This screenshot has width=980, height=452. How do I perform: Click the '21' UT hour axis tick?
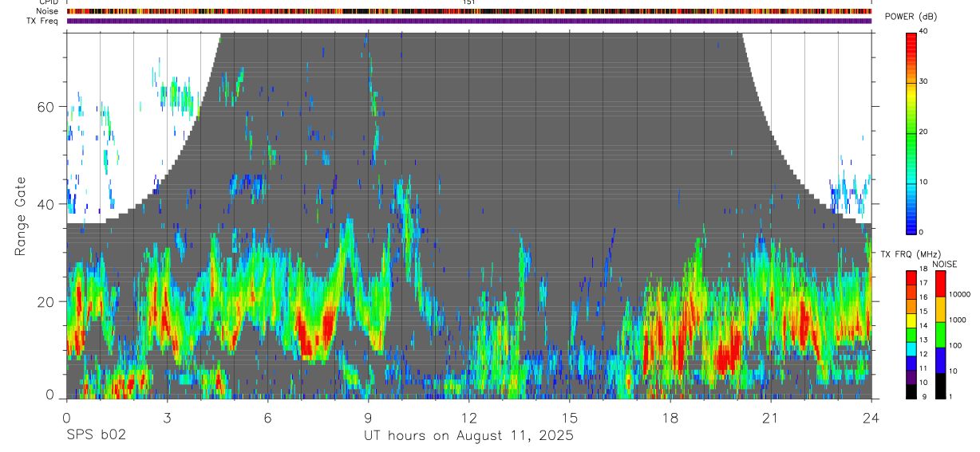pos(771,418)
